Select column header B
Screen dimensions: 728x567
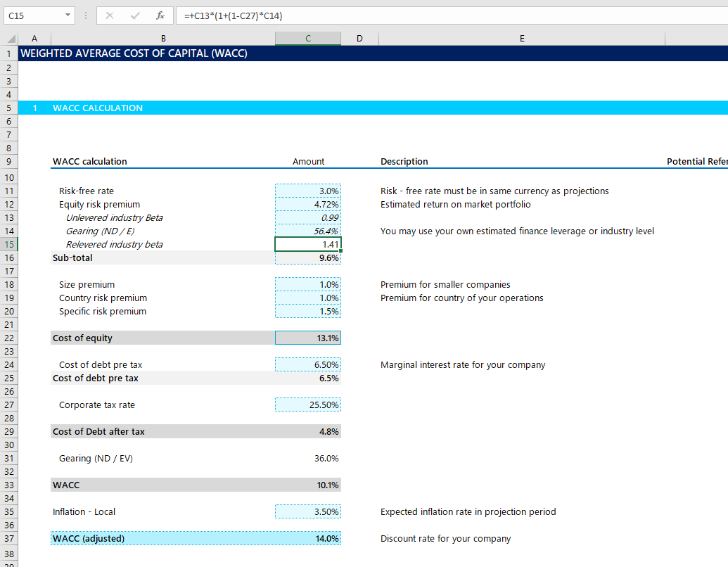click(162, 38)
